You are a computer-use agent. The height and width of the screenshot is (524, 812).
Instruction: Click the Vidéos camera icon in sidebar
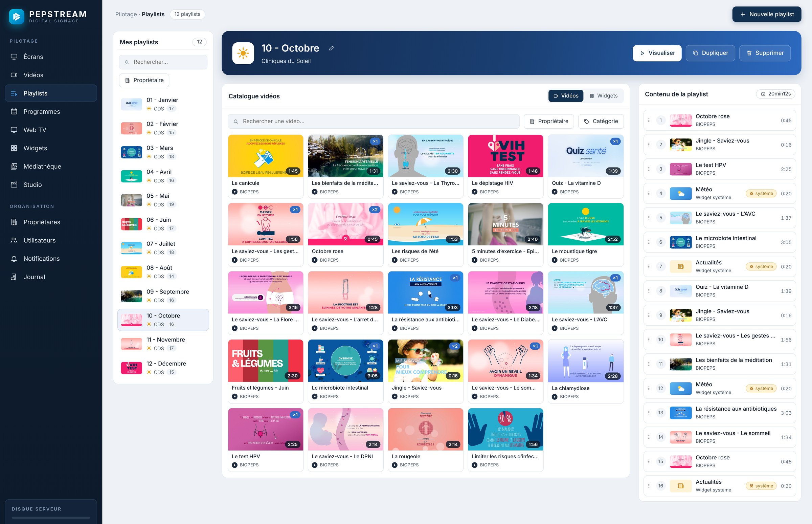(x=14, y=75)
